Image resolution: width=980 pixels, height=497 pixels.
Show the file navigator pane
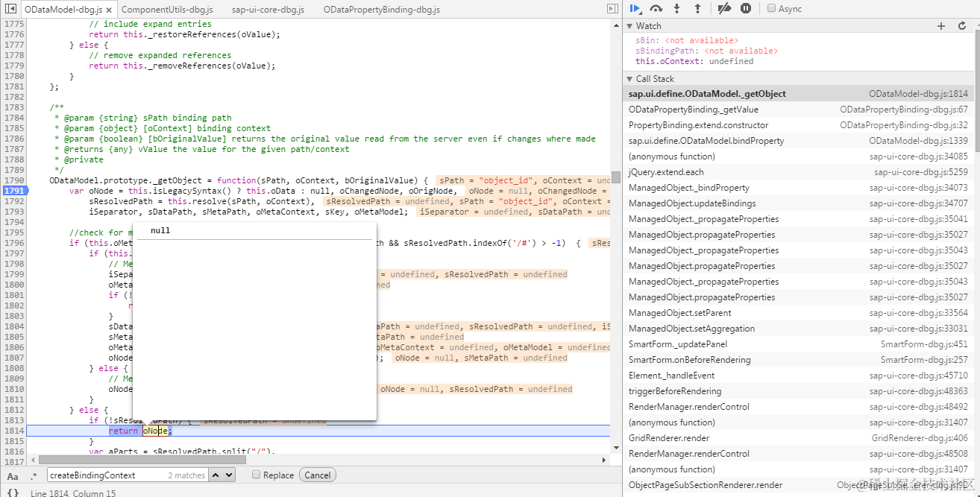tap(10, 10)
